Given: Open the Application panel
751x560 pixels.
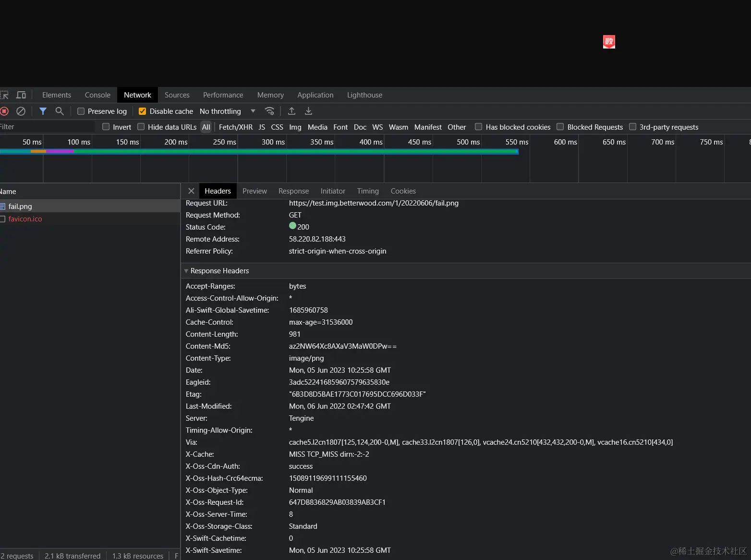Looking at the screenshot, I should (315, 95).
